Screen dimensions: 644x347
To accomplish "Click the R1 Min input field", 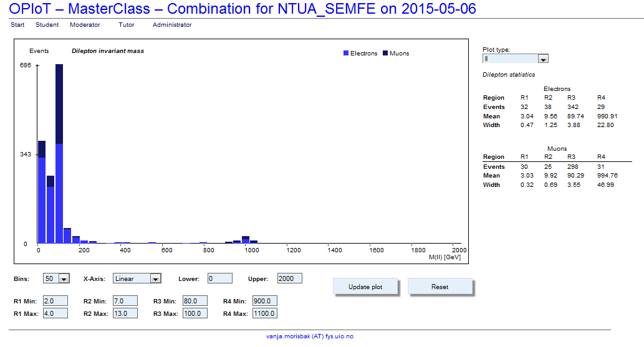I will [55, 301].
